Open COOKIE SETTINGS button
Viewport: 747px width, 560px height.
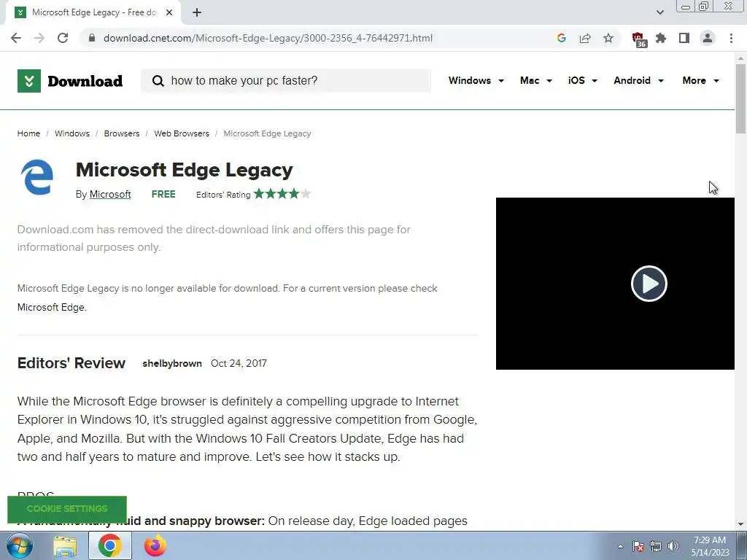(66, 508)
